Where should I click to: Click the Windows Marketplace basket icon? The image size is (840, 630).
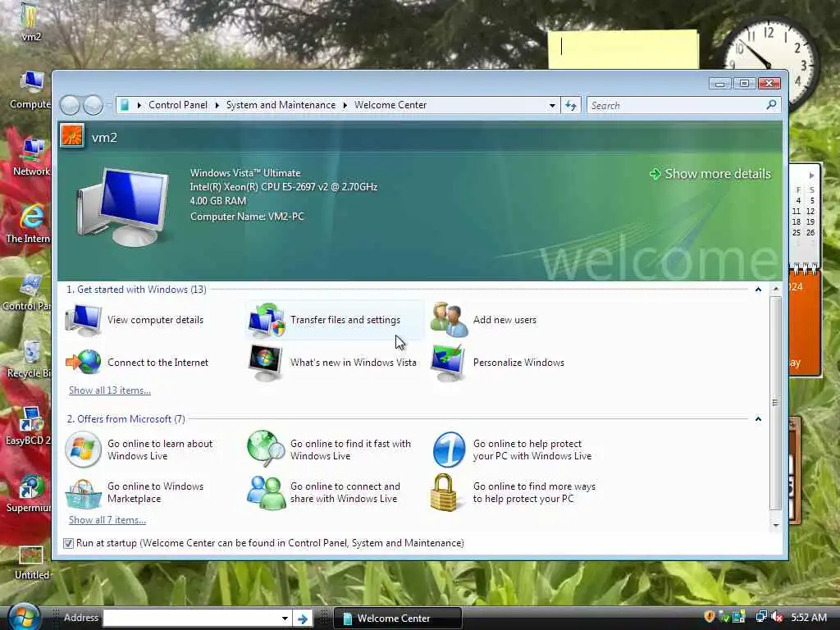(x=83, y=493)
